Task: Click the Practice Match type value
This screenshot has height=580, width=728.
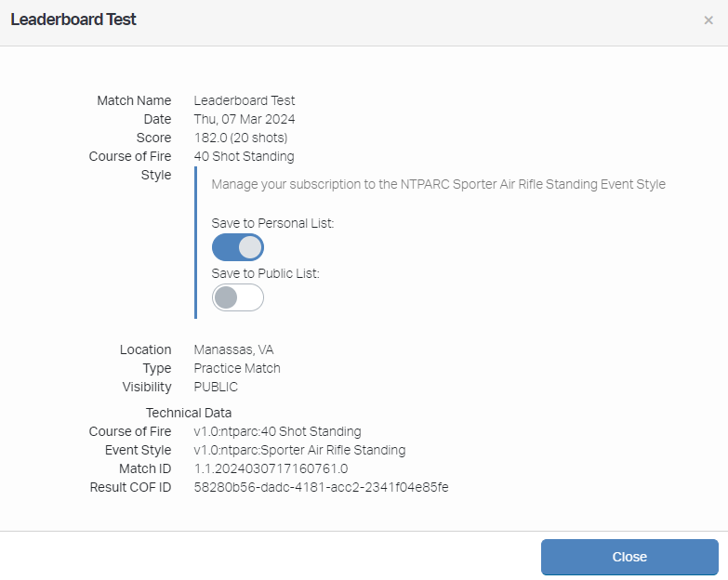Action: 237,368
